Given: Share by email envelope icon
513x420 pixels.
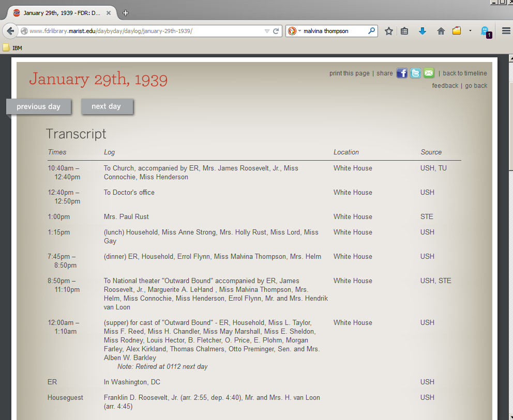Looking at the screenshot, I should click(x=429, y=73).
